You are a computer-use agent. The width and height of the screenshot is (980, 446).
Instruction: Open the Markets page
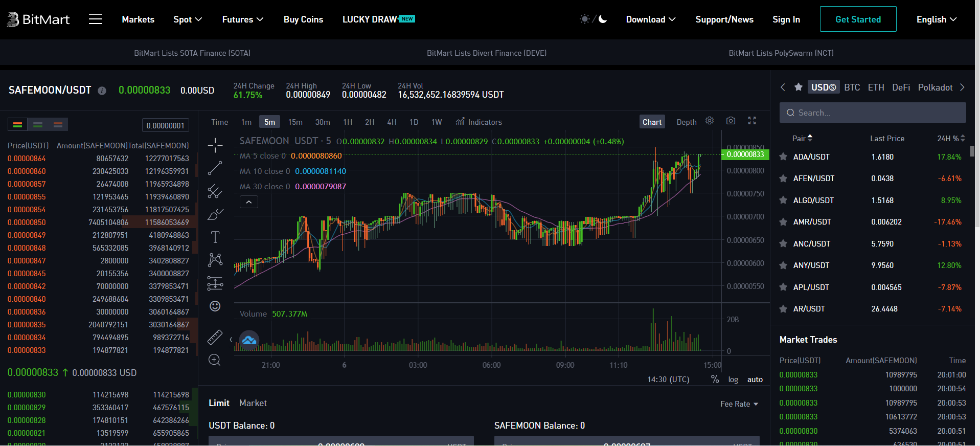point(138,19)
